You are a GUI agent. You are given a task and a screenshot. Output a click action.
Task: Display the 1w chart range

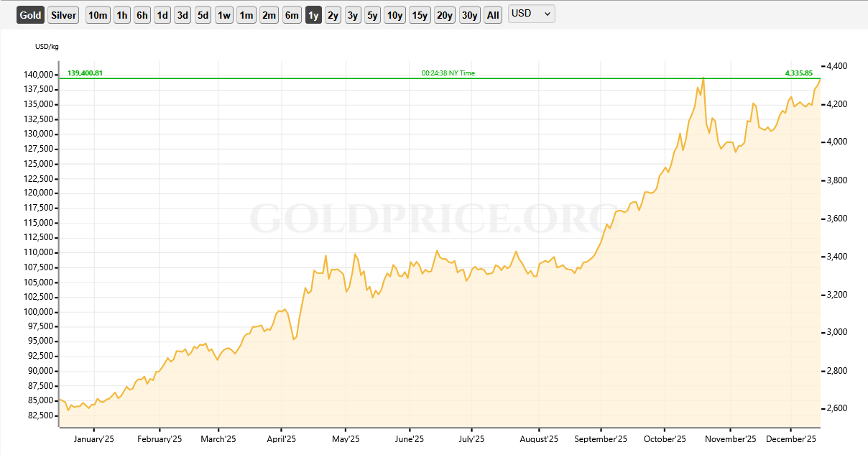[x=224, y=15]
